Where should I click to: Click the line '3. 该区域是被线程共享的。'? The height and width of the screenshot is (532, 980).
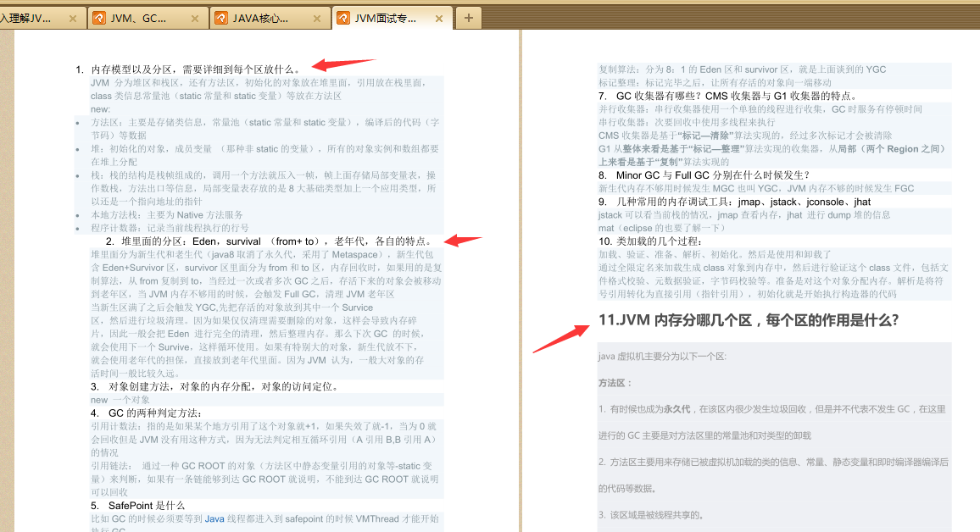click(652, 515)
